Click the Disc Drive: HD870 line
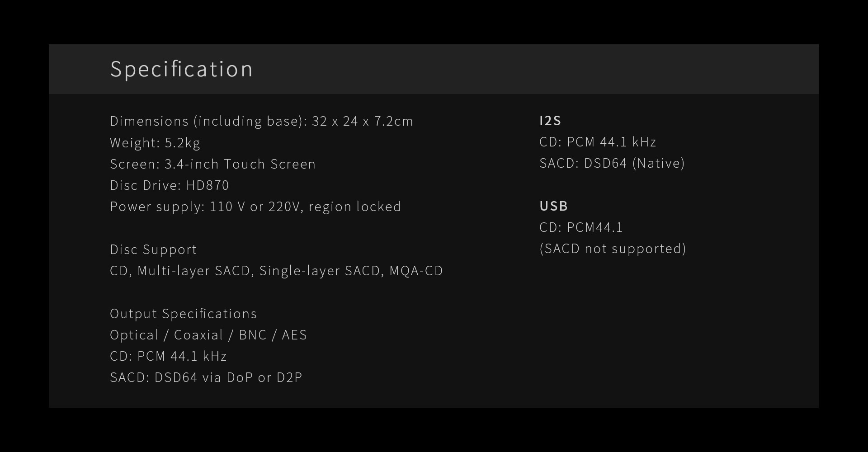 pyautogui.click(x=170, y=185)
